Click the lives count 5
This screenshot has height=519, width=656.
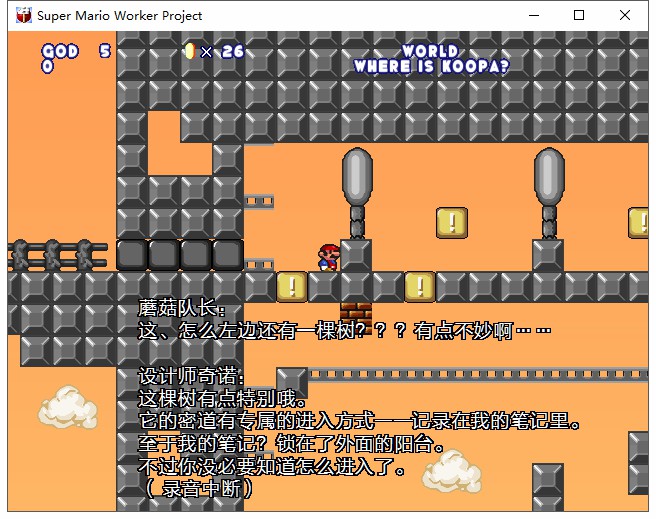coord(105,51)
